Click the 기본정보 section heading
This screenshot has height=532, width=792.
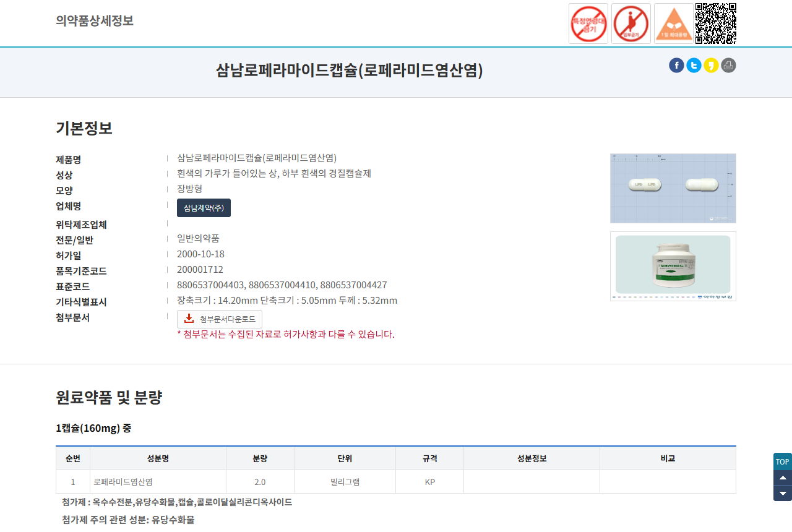click(x=84, y=128)
